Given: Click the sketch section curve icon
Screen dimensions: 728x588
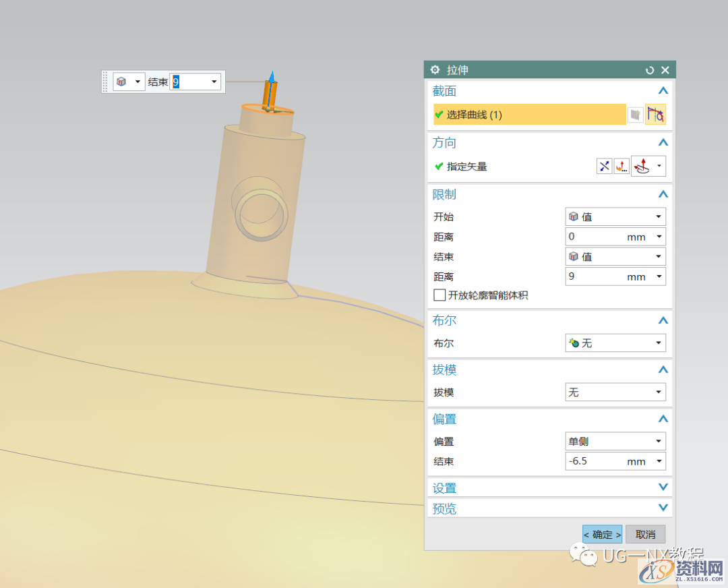Looking at the screenshot, I should [x=655, y=115].
